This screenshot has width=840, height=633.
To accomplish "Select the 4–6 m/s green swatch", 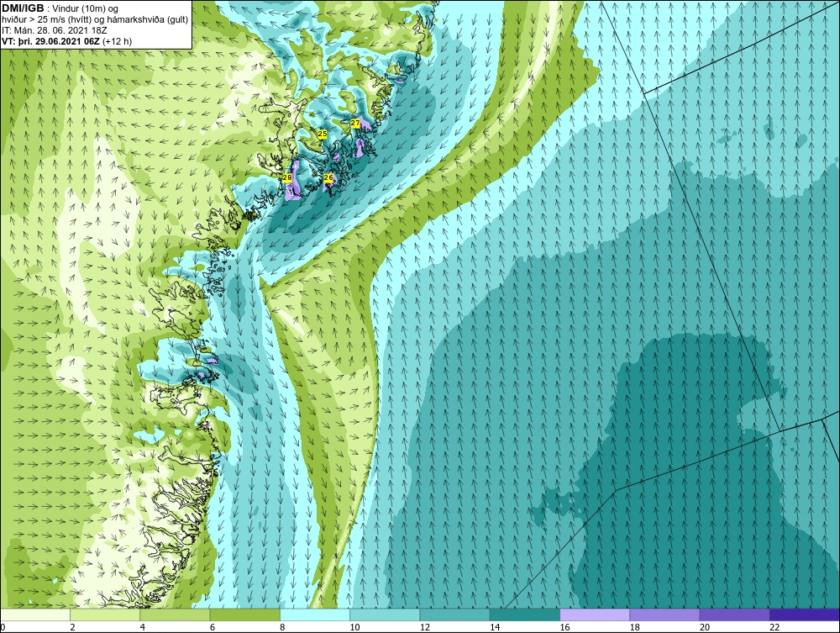I will (175, 615).
